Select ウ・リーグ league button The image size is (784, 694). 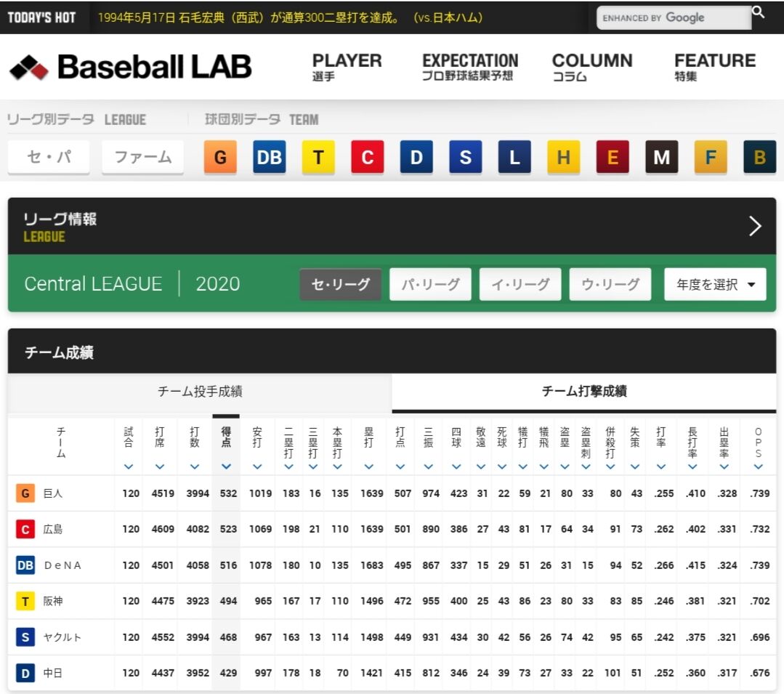tap(610, 284)
